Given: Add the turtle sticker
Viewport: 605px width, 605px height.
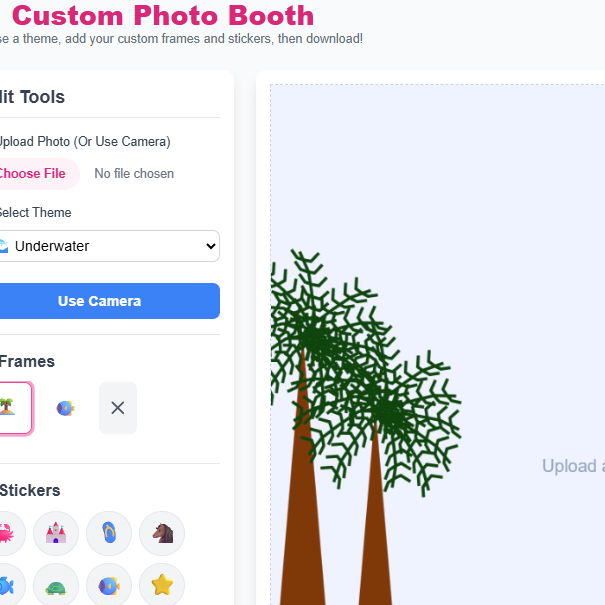Looking at the screenshot, I should point(56,586).
